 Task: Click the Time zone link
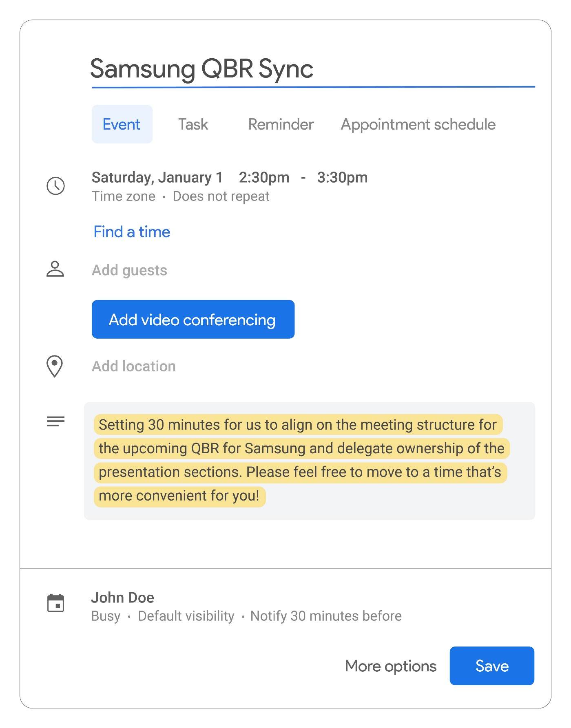124,196
